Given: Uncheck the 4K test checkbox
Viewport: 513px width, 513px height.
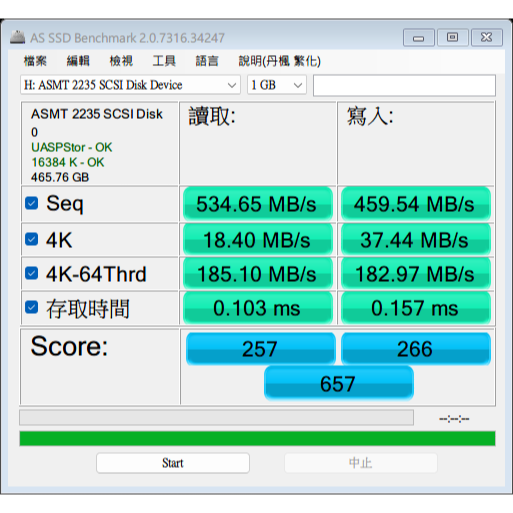Looking at the screenshot, I should [32, 239].
